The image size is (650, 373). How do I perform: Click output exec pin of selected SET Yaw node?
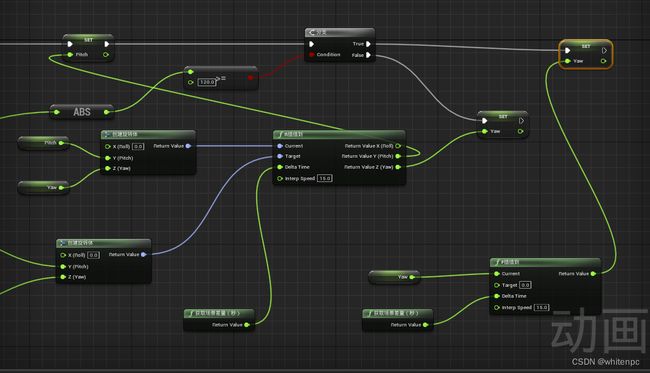click(x=604, y=51)
